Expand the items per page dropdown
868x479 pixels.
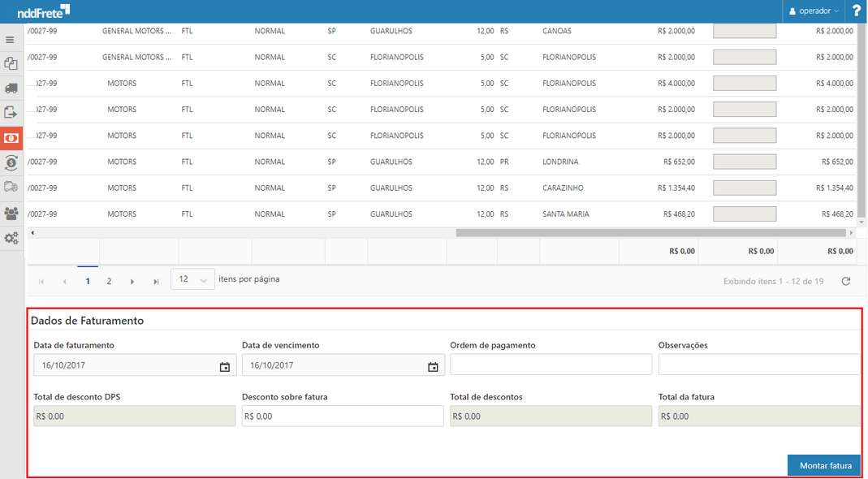click(x=192, y=279)
